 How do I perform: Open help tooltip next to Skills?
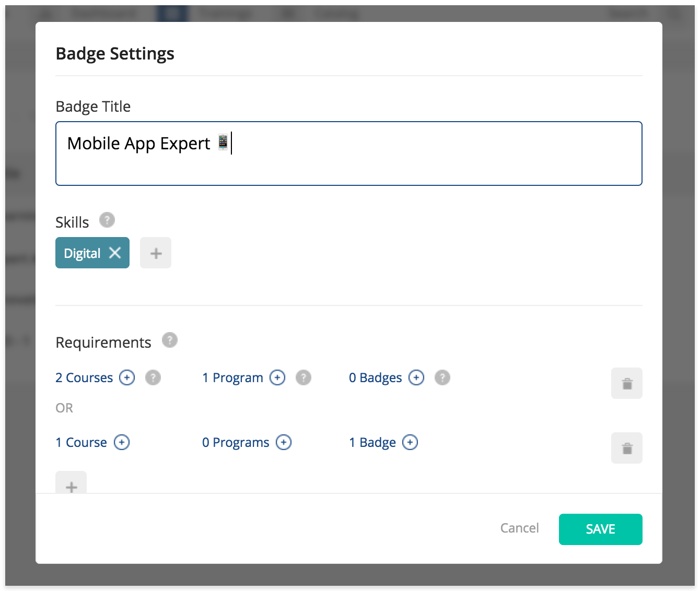pyautogui.click(x=107, y=220)
